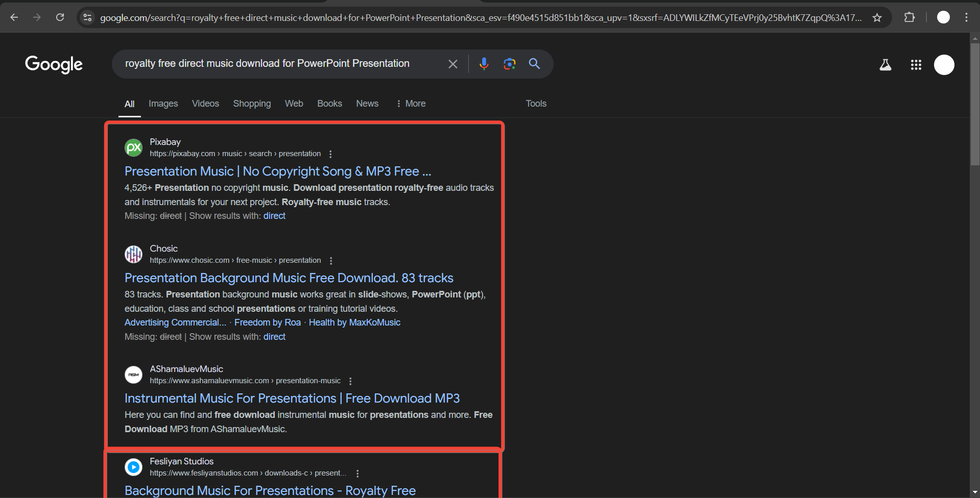Open the 'Freedom by Roa' sitelink

268,322
